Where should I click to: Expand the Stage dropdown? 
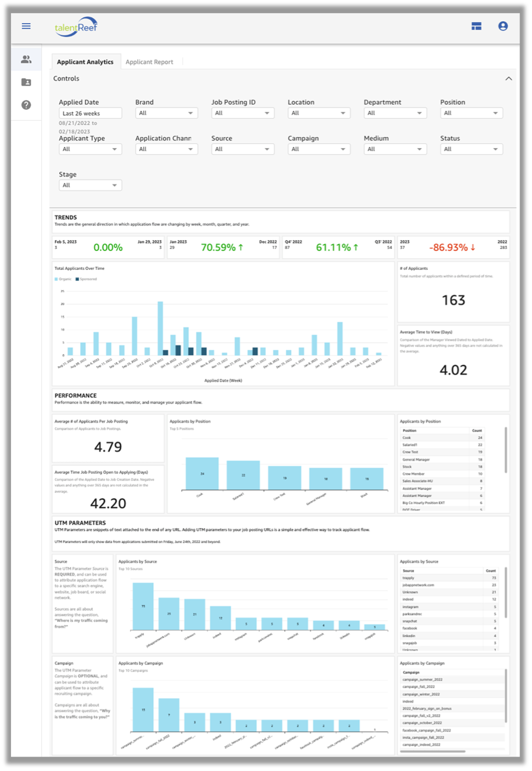coord(90,185)
